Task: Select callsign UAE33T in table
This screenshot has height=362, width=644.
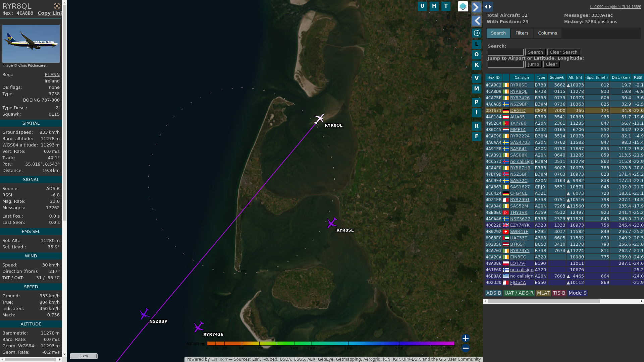Action: (x=519, y=238)
